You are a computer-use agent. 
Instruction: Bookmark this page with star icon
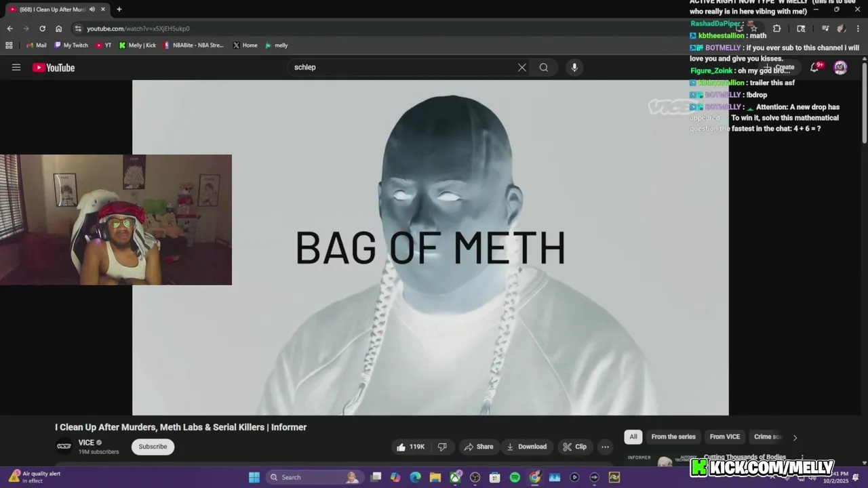[753, 28]
